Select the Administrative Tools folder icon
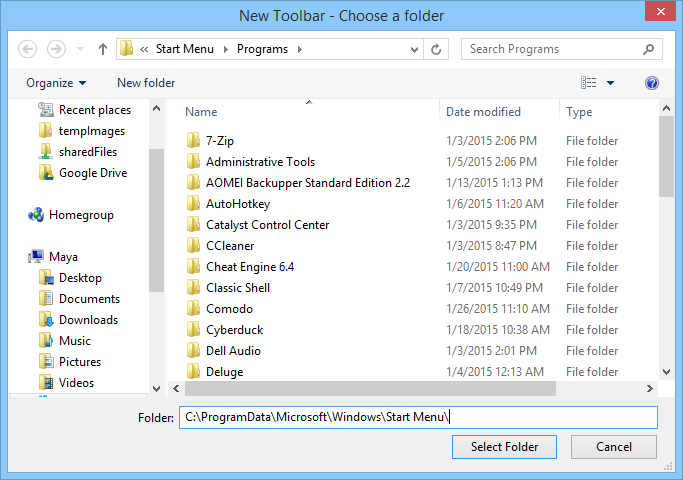683x480 pixels. [x=193, y=161]
